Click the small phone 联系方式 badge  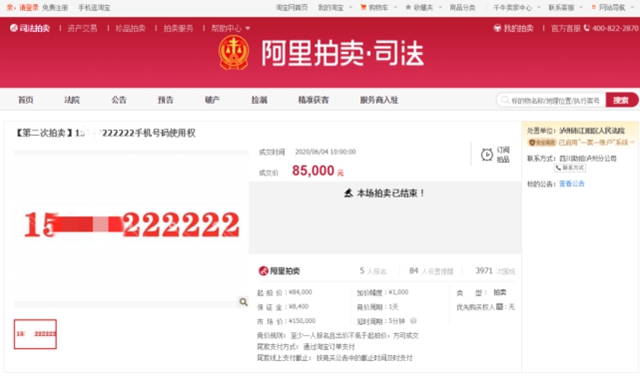[570, 168]
